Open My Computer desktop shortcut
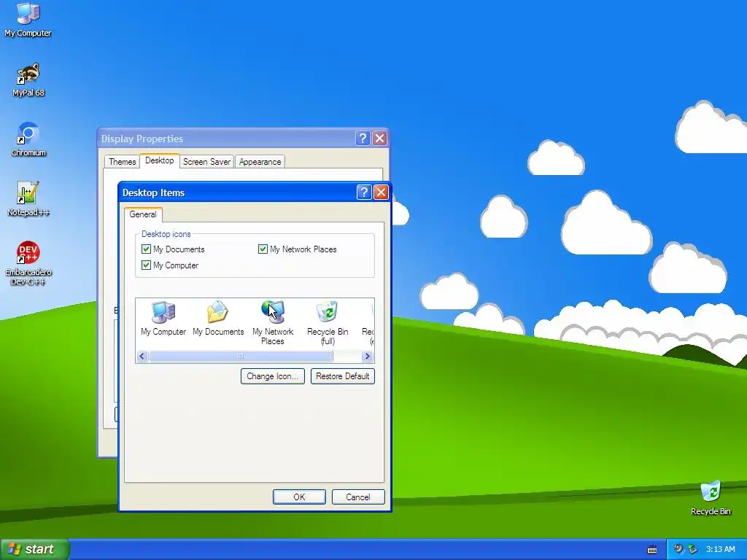Screen dimensions: 747x560 (x=28, y=20)
